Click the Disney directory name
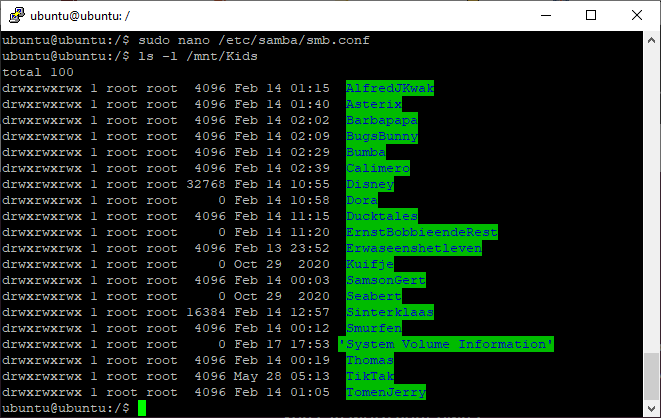The height and width of the screenshot is (418, 661). 370,184
